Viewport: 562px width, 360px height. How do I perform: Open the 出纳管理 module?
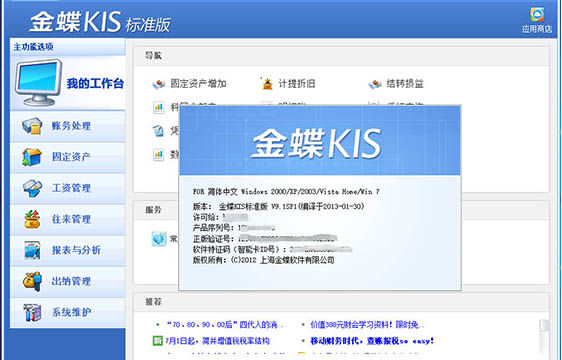click(x=67, y=281)
